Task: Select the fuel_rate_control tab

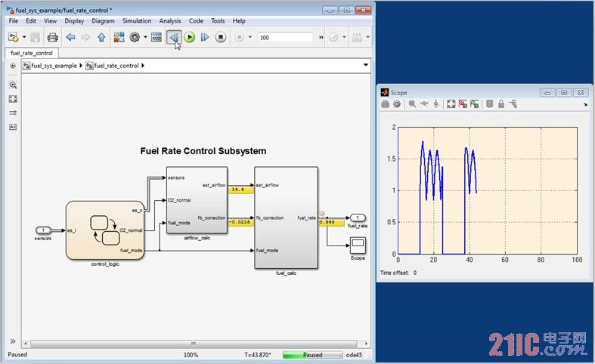Action: click(32, 53)
